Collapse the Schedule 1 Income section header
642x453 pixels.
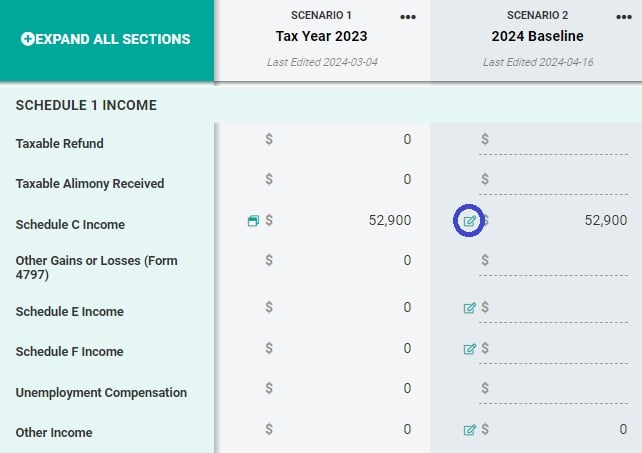(86, 105)
